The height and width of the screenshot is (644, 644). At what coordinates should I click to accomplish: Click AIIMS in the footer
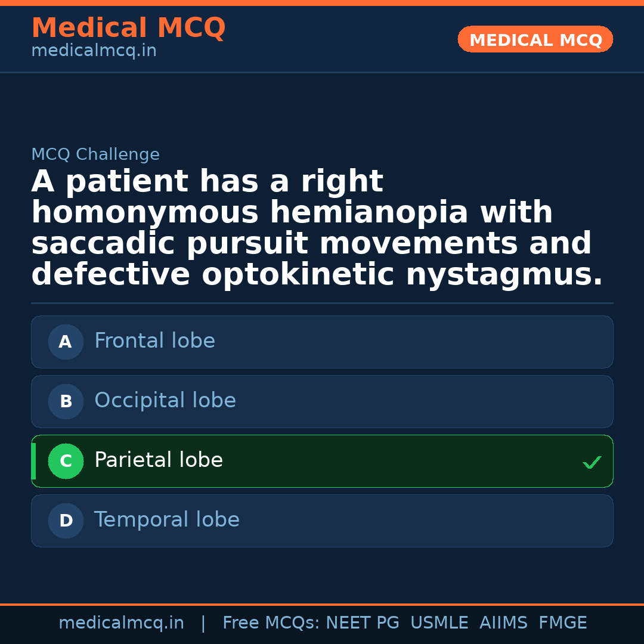point(503,623)
